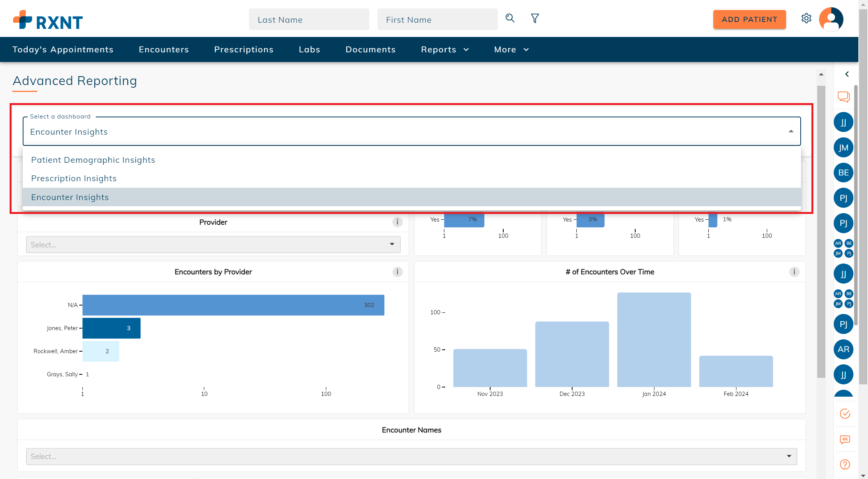Click the Last Name search field
Image resolution: width=868 pixels, height=479 pixels.
[309, 19]
